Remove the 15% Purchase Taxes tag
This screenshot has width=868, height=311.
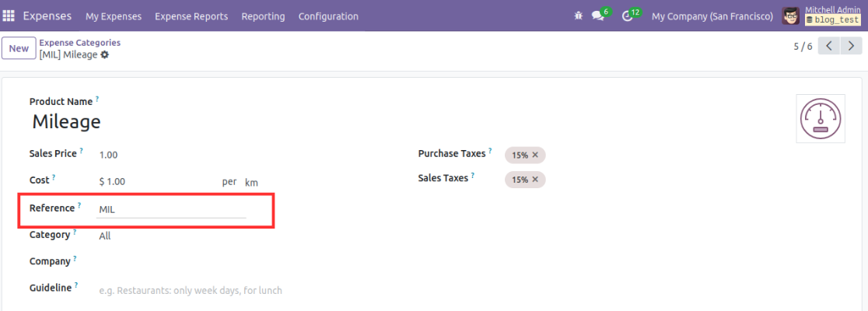click(535, 155)
